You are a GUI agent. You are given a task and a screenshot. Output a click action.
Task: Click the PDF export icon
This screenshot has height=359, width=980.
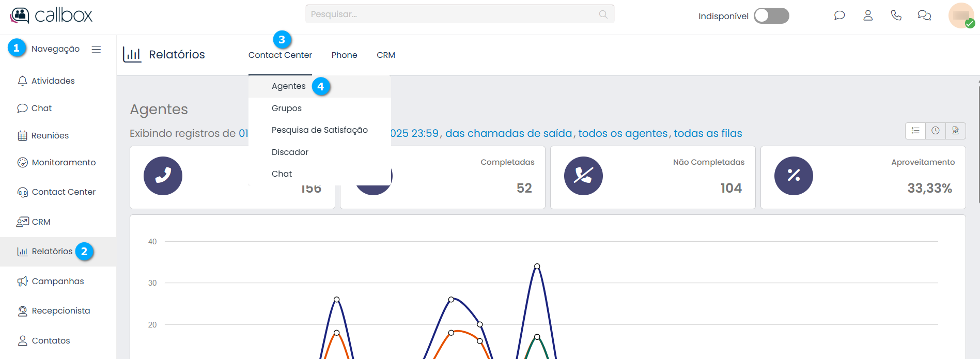click(x=956, y=131)
